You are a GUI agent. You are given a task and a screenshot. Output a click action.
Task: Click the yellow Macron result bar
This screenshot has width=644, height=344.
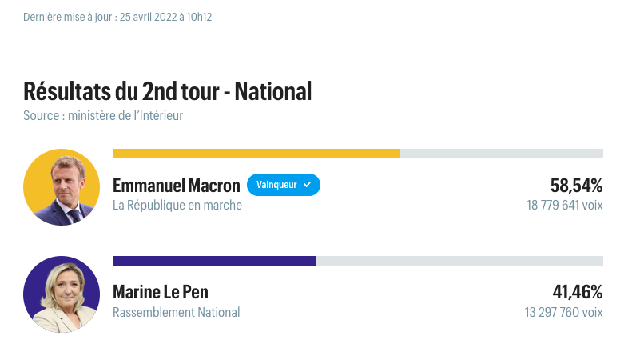[256, 154]
